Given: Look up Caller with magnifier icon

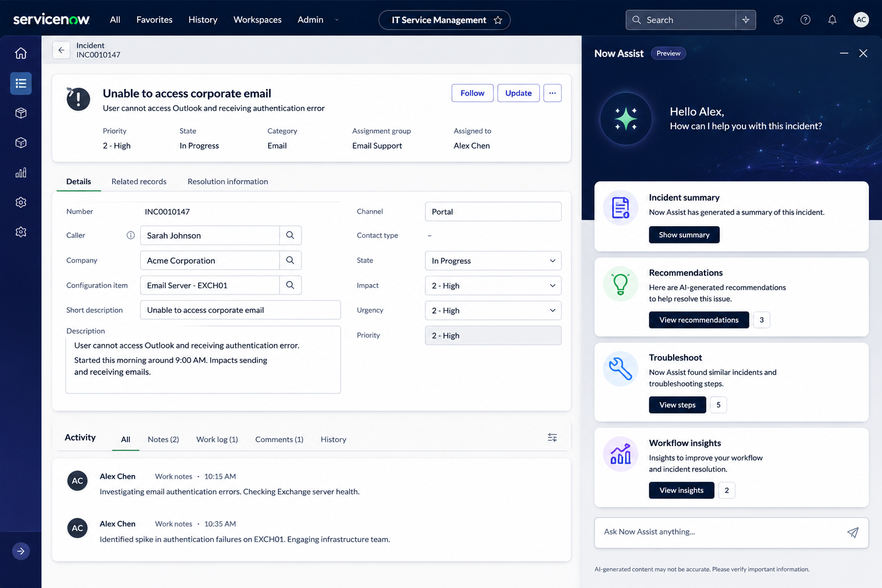Looking at the screenshot, I should 290,235.
